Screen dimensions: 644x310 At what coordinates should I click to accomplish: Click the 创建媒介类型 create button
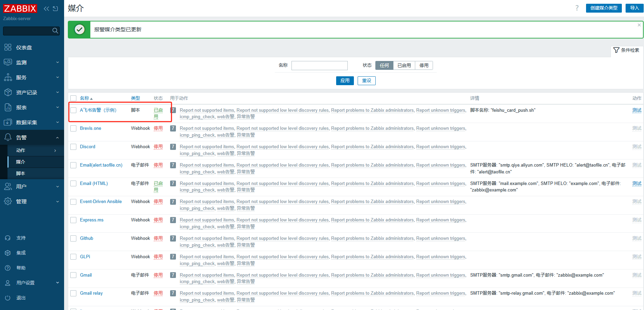tap(603, 8)
